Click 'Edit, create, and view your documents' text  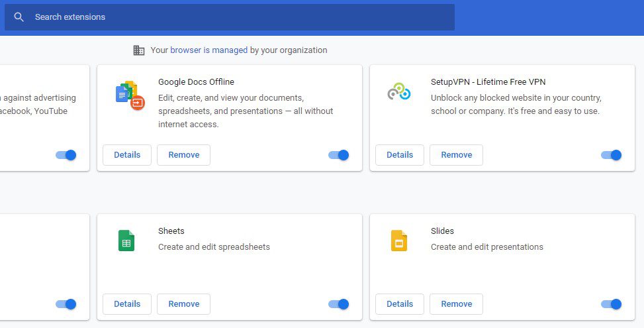(246, 111)
